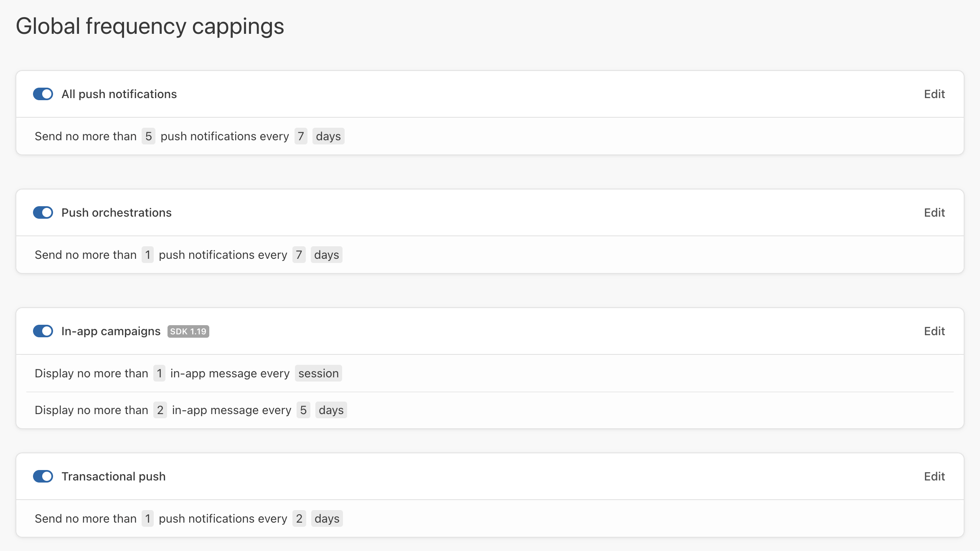Toggle the In-app campaigns switch

(x=43, y=331)
